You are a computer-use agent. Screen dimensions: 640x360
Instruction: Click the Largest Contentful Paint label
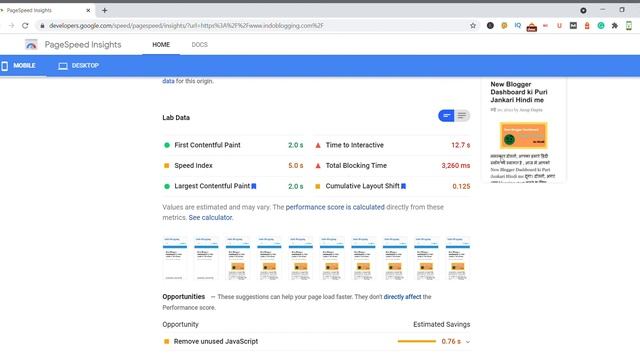coord(212,186)
